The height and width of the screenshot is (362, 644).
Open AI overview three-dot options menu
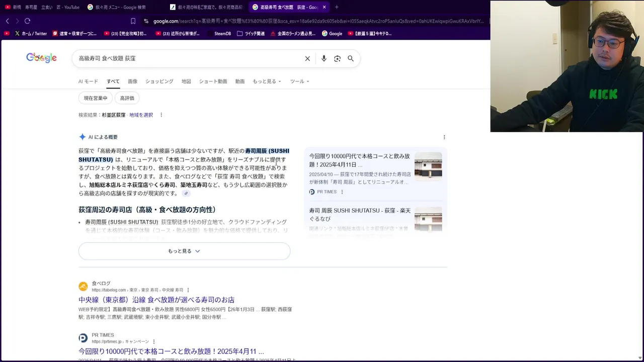(444, 137)
